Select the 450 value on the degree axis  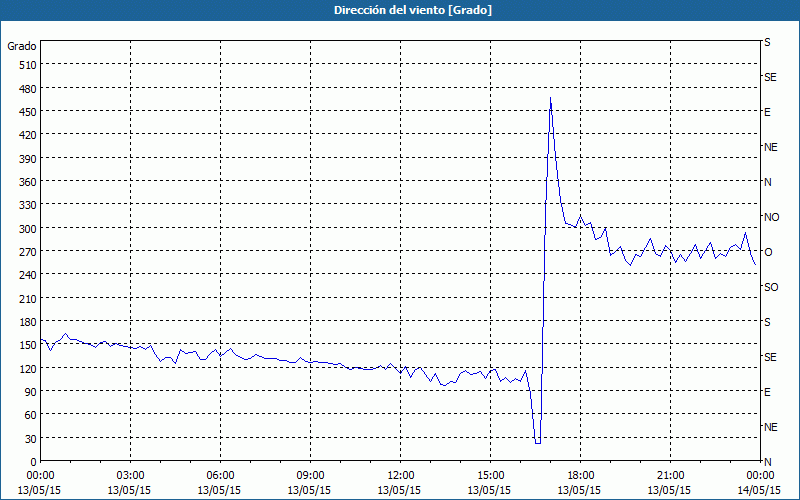(x=28, y=112)
